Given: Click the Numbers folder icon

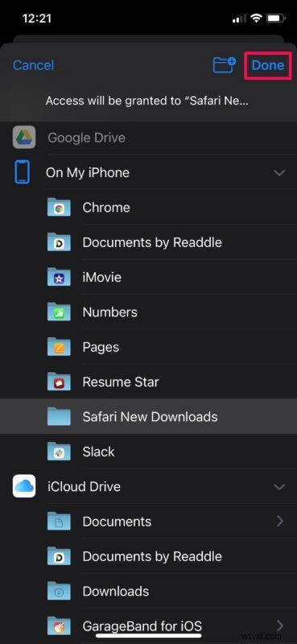Looking at the screenshot, I should click(59, 312).
